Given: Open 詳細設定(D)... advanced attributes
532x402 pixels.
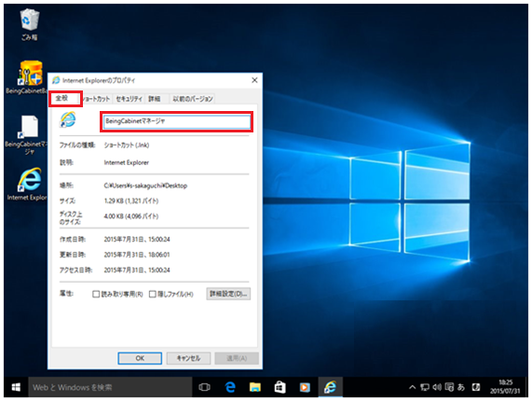Looking at the screenshot, I should click(228, 294).
